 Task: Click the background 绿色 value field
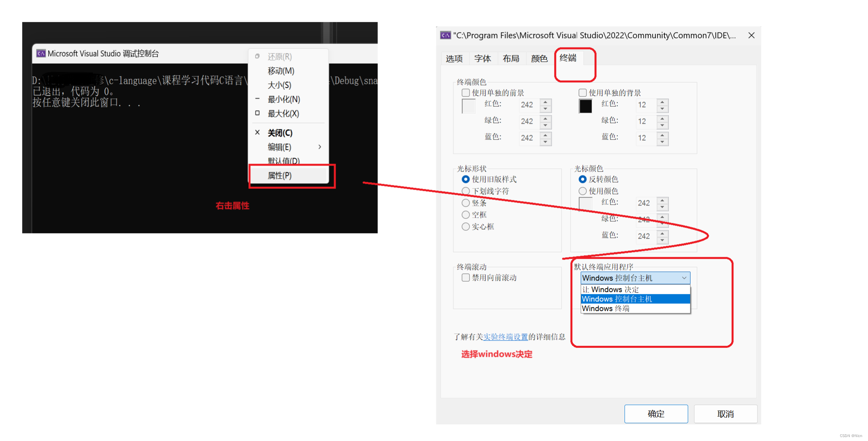coord(645,121)
